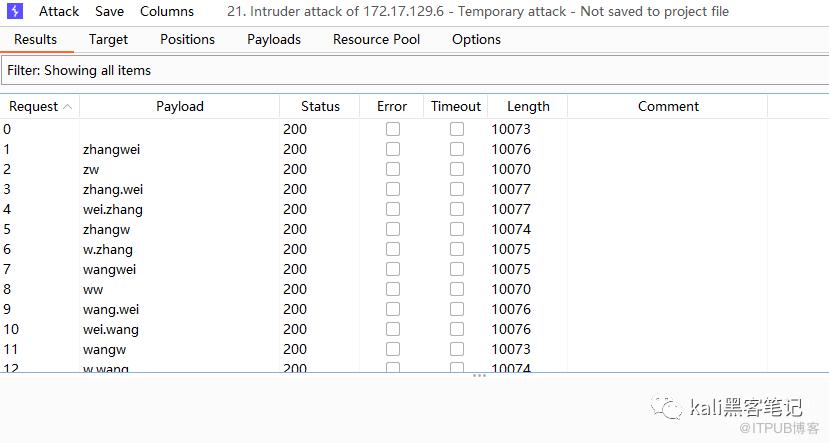Sort results by Status column header
Viewport: 829px width, 443px height.
coord(320,107)
